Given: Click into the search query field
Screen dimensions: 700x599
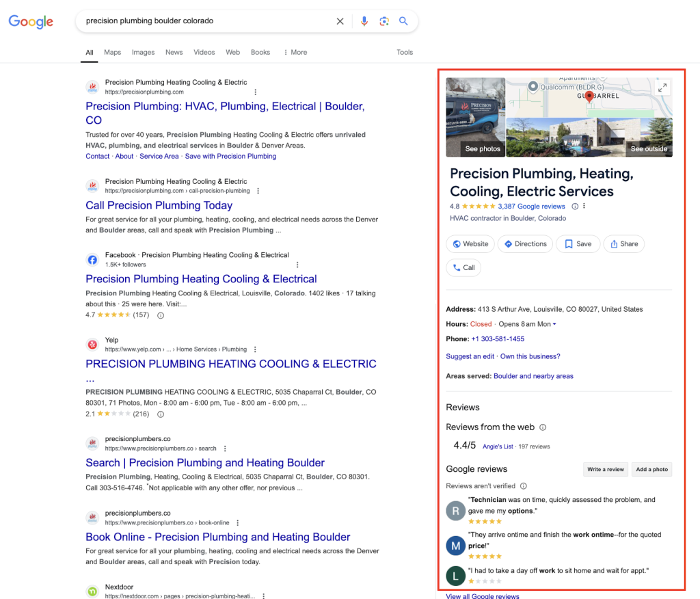Looking at the screenshot, I should coord(205,21).
